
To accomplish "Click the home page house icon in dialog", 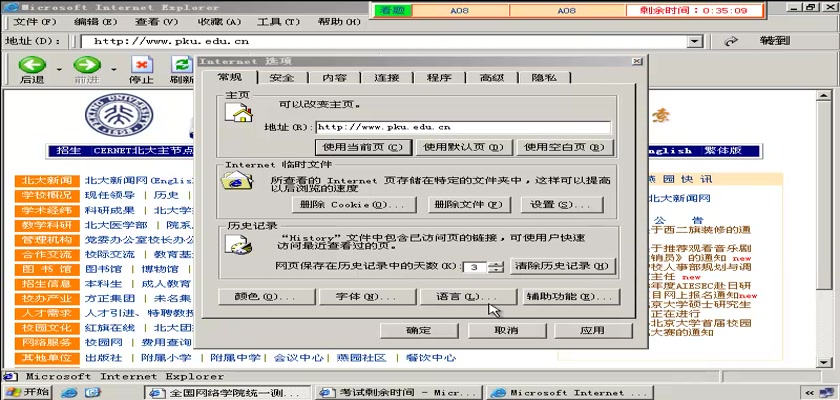I will click(239, 113).
